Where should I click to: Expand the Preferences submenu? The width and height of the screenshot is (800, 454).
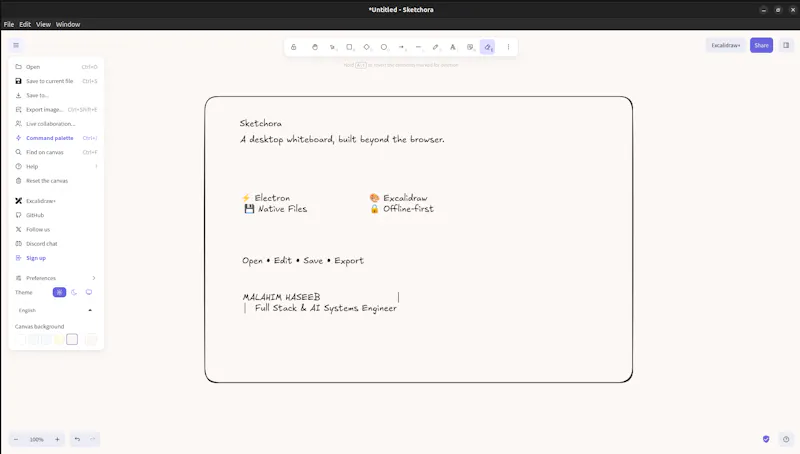(x=56, y=278)
